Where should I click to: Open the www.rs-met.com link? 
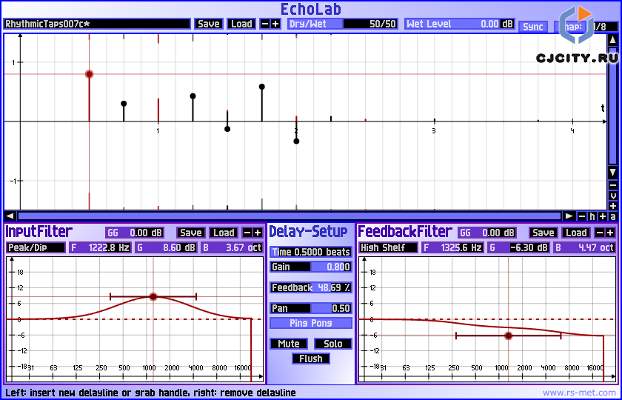[x=578, y=393]
